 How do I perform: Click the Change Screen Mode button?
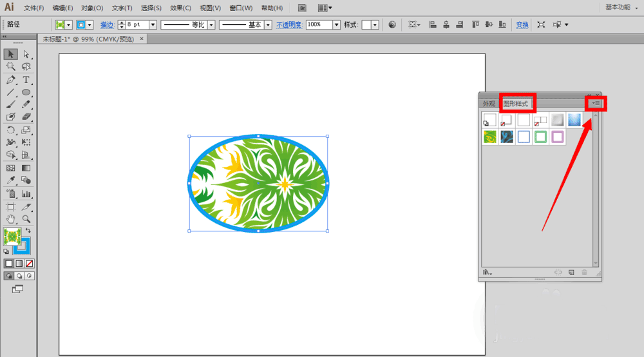pos(17,289)
